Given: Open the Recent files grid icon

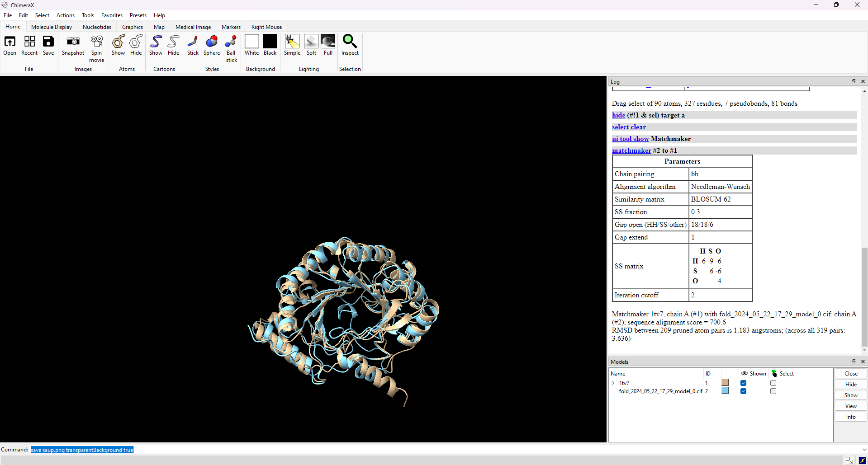Looking at the screenshot, I should 29,42.
